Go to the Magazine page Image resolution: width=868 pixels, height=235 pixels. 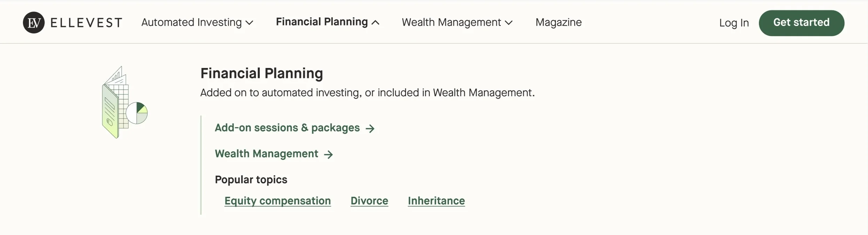(x=558, y=22)
